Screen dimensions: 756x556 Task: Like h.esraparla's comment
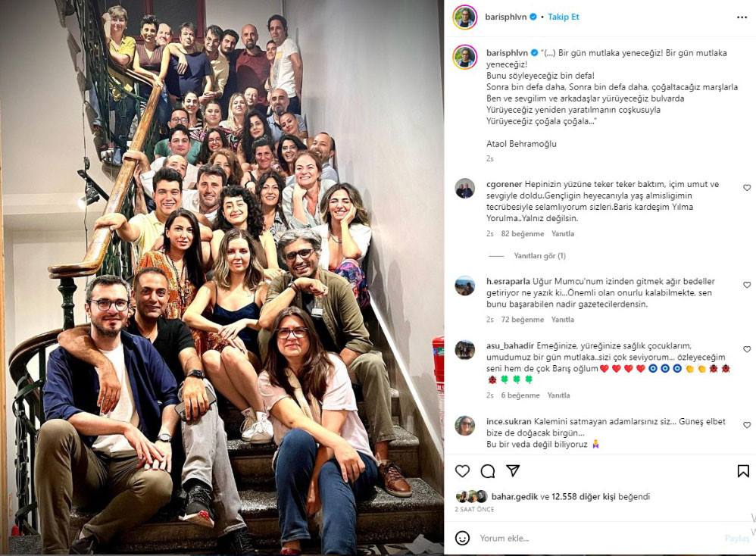[747, 285]
